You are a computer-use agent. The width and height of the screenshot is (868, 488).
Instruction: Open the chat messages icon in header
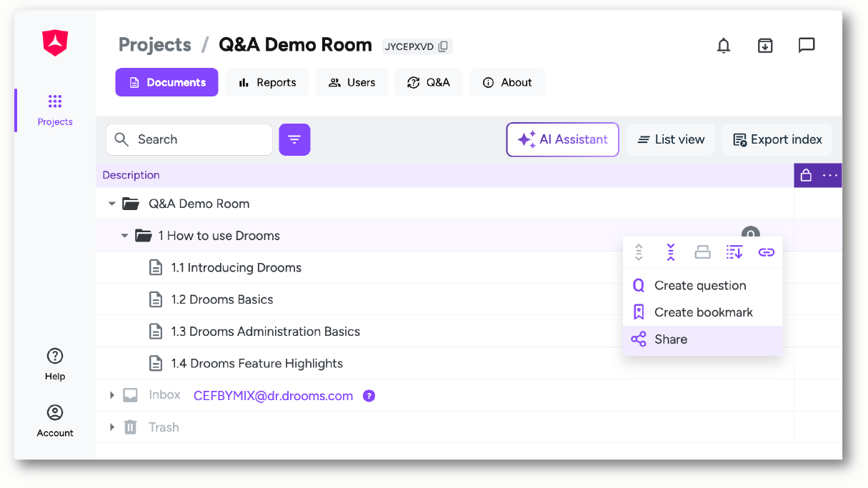[807, 46]
